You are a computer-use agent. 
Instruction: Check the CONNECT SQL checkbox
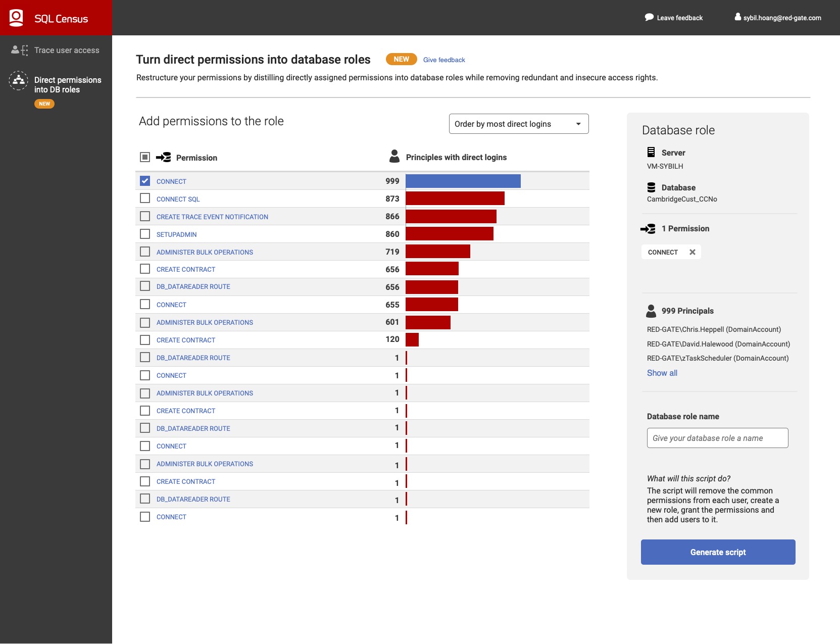(145, 198)
